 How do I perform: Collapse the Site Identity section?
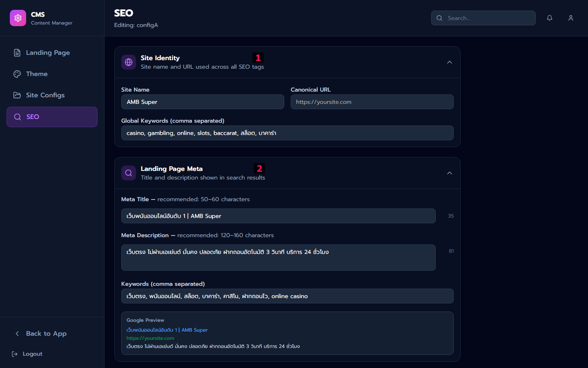coord(449,62)
